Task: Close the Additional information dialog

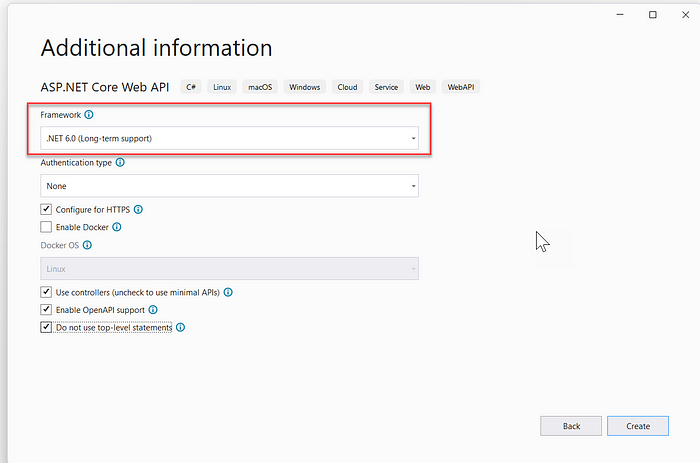Action: (686, 15)
